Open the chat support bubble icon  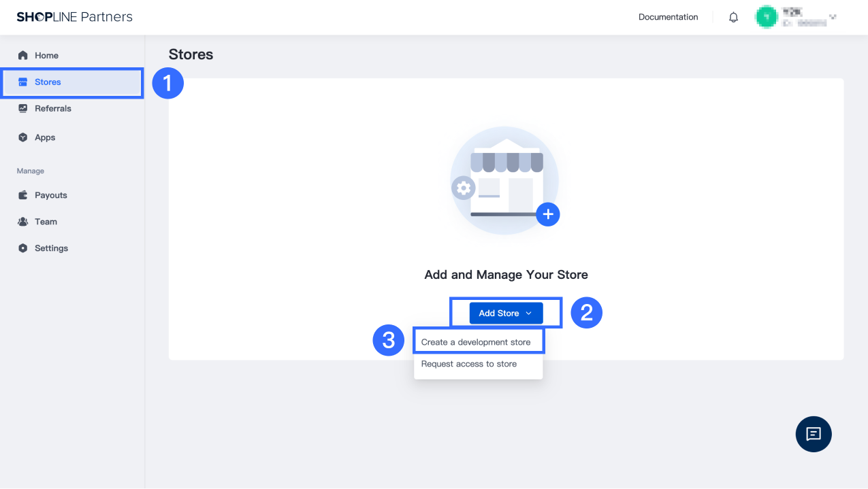pos(814,434)
